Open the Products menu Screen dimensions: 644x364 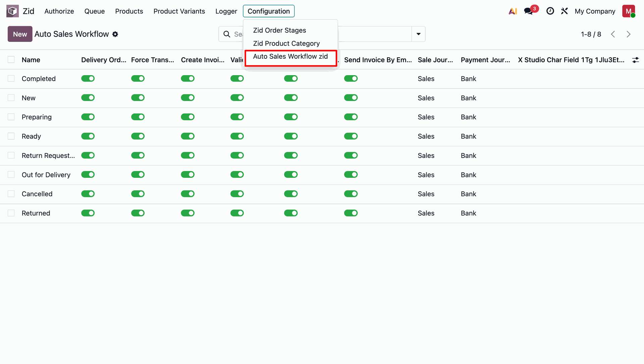(129, 11)
